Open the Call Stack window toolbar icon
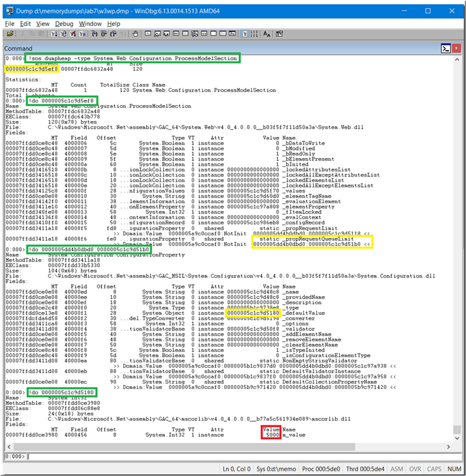This screenshot has width=466, height=476. coord(195,34)
